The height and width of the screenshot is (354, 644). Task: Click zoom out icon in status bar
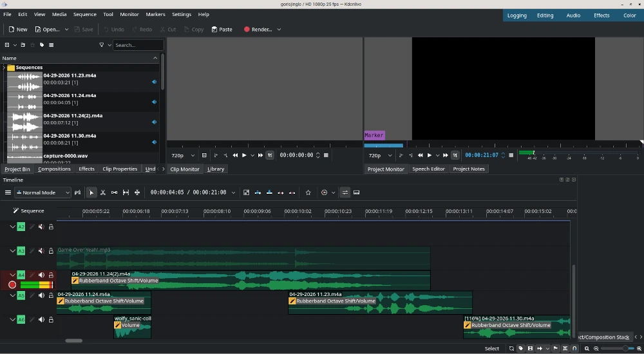[596, 349]
